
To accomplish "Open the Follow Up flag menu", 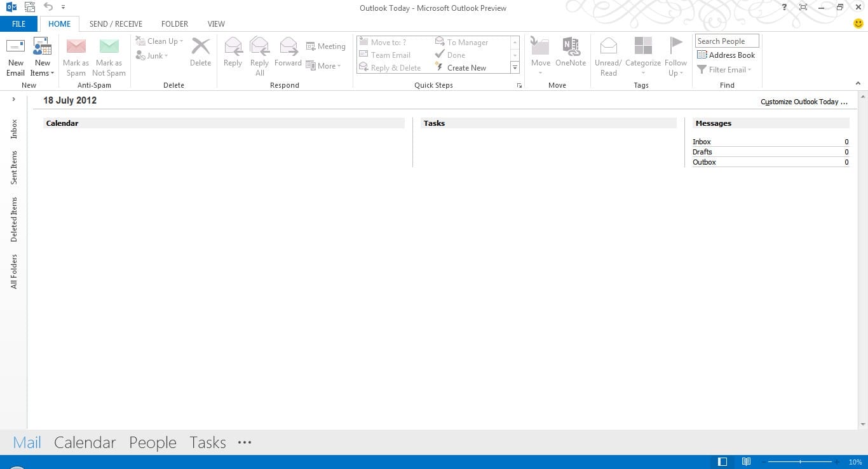I will (675, 57).
